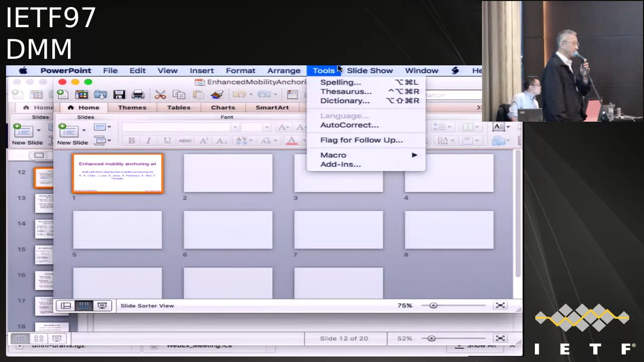
Task: Open the New Slide dropdown arrow in front window
Action: (x=84, y=130)
